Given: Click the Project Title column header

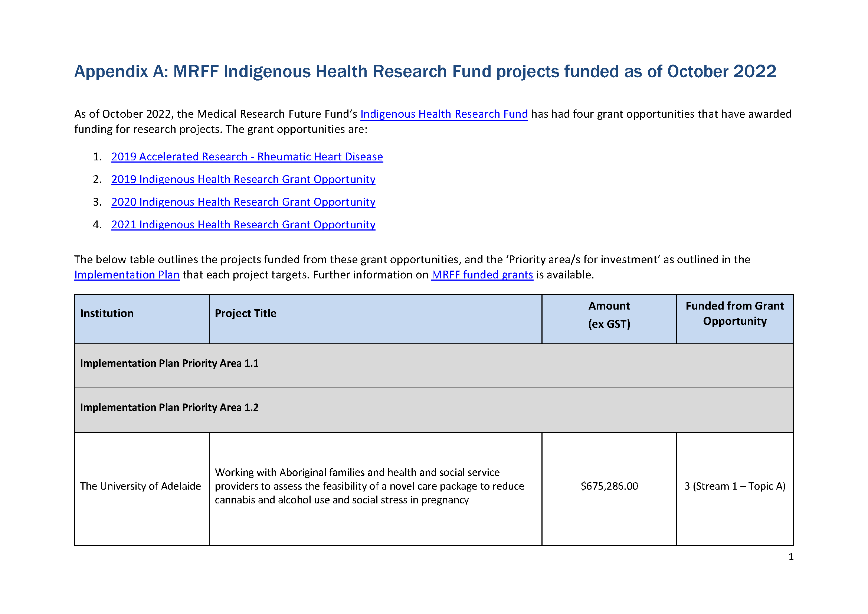Looking at the screenshot, I should pyautogui.click(x=376, y=319).
